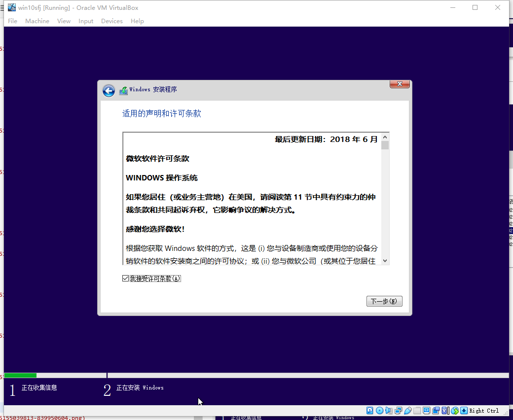Close the Windows setup dialog
The height and width of the screenshot is (420, 513).
[x=400, y=84]
